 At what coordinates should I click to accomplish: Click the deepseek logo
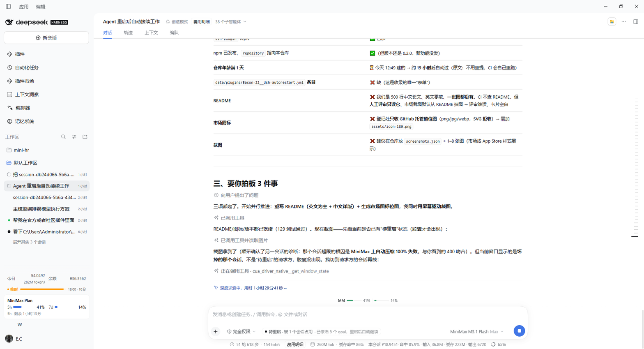click(x=37, y=22)
